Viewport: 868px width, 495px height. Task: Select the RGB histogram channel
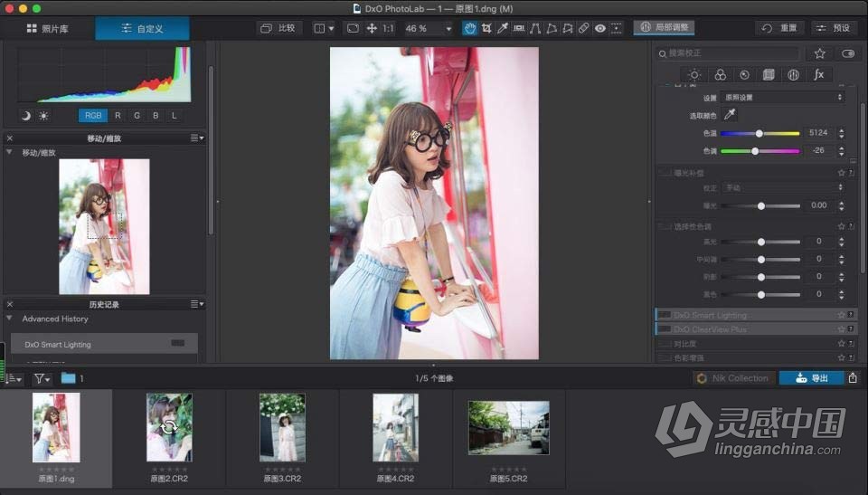pyautogui.click(x=93, y=115)
